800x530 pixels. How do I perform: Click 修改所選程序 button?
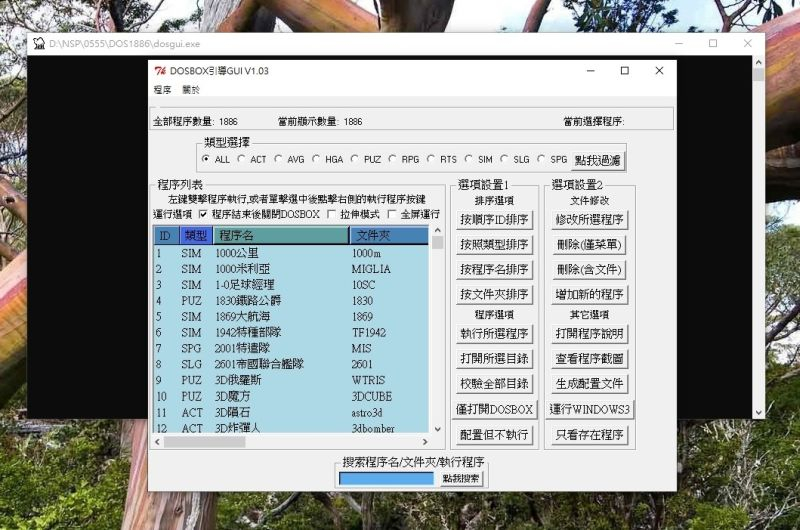[589, 220]
